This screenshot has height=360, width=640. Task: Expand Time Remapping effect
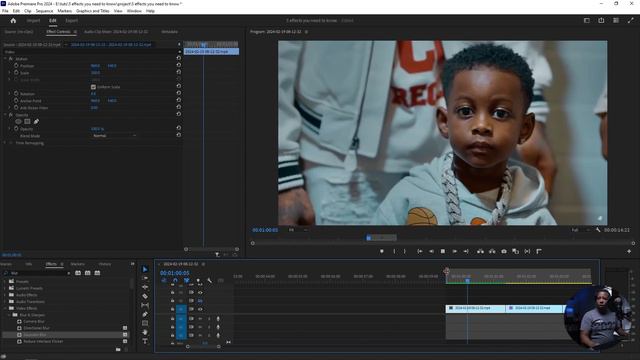[x=5, y=143]
